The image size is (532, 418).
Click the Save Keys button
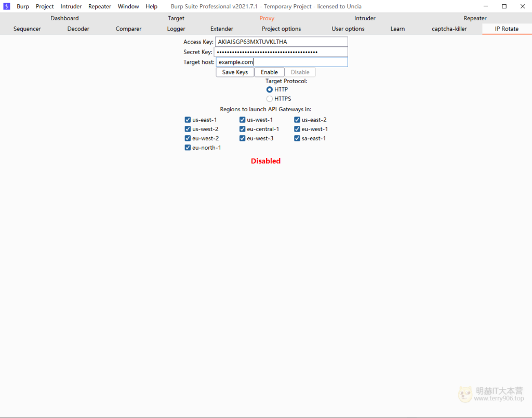[x=235, y=72]
